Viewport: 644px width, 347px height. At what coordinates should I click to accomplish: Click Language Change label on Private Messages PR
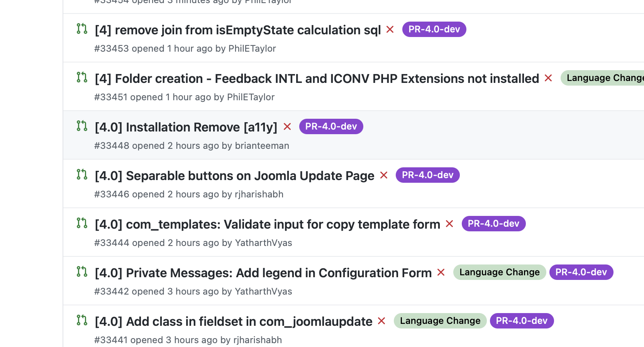click(x=500, y=272)
